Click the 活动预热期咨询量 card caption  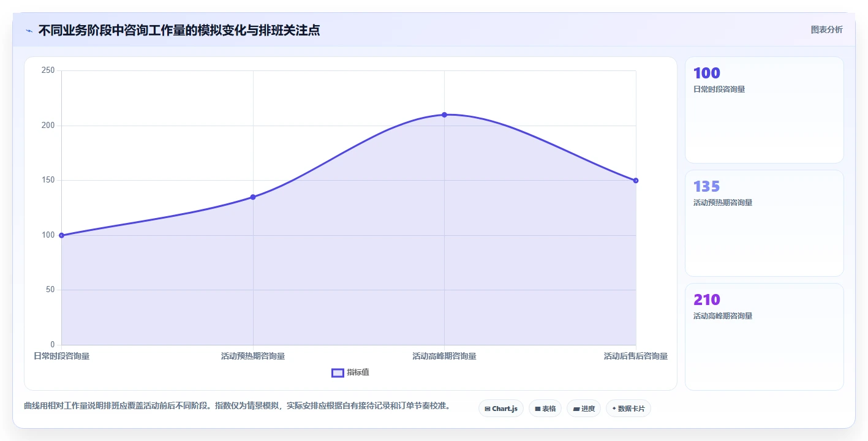coord(723,203)
